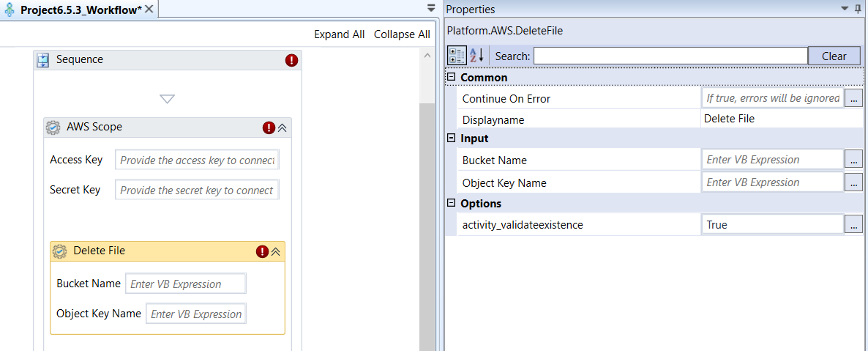Select the Project6.5.3_Workflow tab
This screenshot has width=868, height=351.
pyautogui.click(x=81, y=10)
